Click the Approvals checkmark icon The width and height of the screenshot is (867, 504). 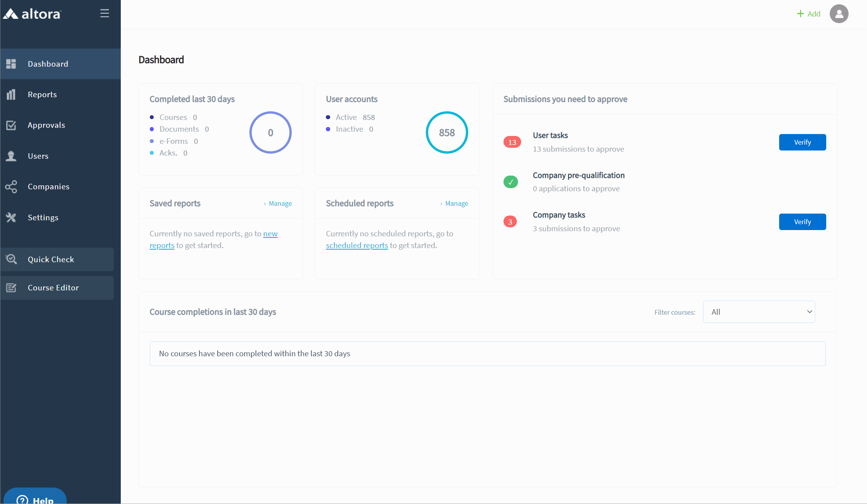pos(11,125)
